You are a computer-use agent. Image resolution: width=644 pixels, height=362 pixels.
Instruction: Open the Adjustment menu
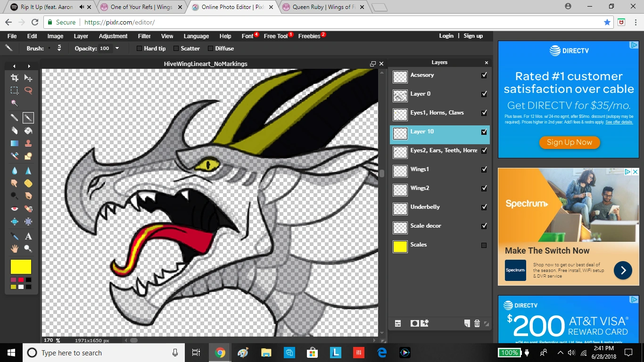coord(113,36)
